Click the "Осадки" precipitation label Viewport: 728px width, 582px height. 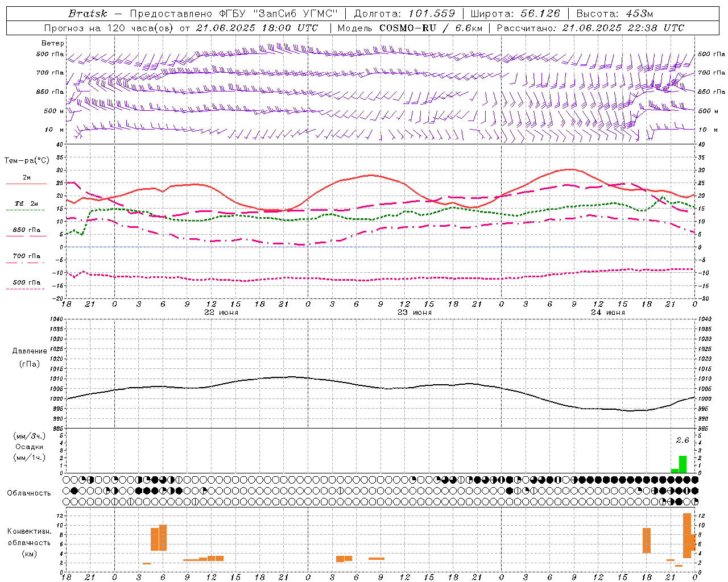click(x=30, y=447)
